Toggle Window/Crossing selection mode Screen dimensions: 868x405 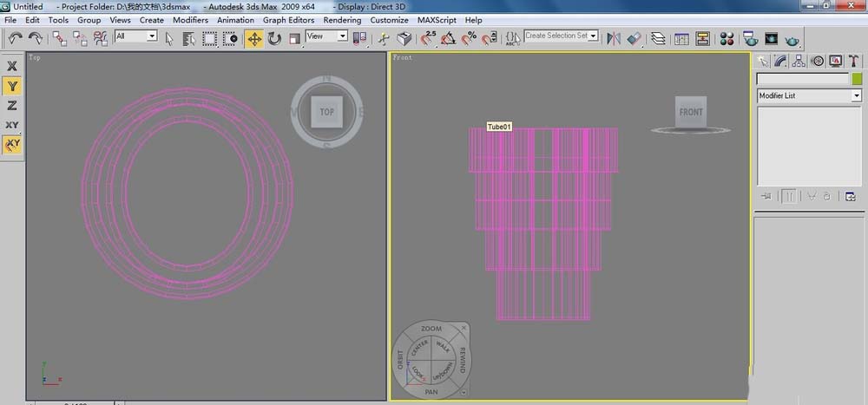[x=230, y=39]
